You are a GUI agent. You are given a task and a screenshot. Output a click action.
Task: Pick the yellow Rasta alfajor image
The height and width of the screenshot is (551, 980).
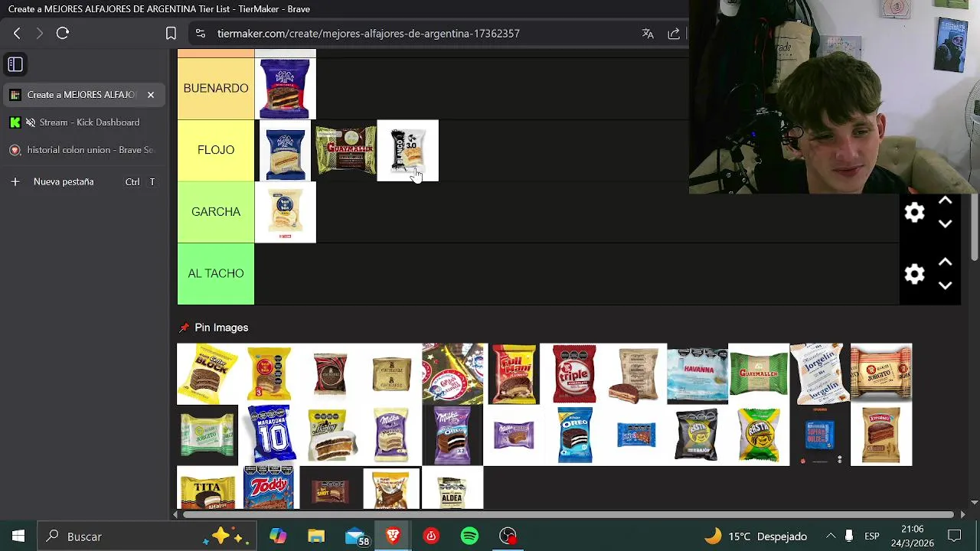(x=759, y=435)
